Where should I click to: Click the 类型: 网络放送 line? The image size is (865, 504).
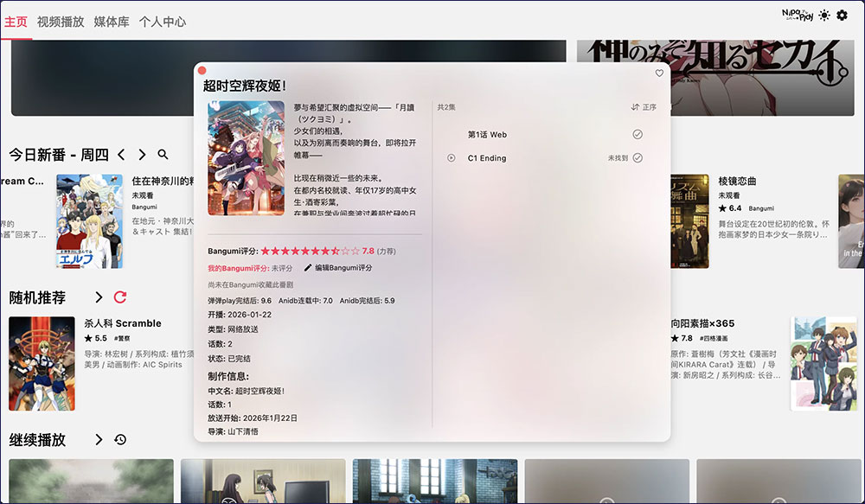233,329
